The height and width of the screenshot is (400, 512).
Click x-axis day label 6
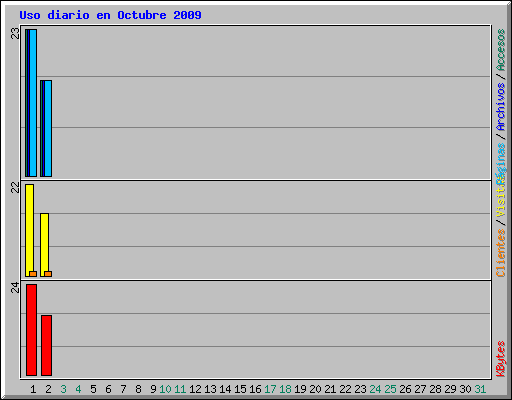pos(108,389)
